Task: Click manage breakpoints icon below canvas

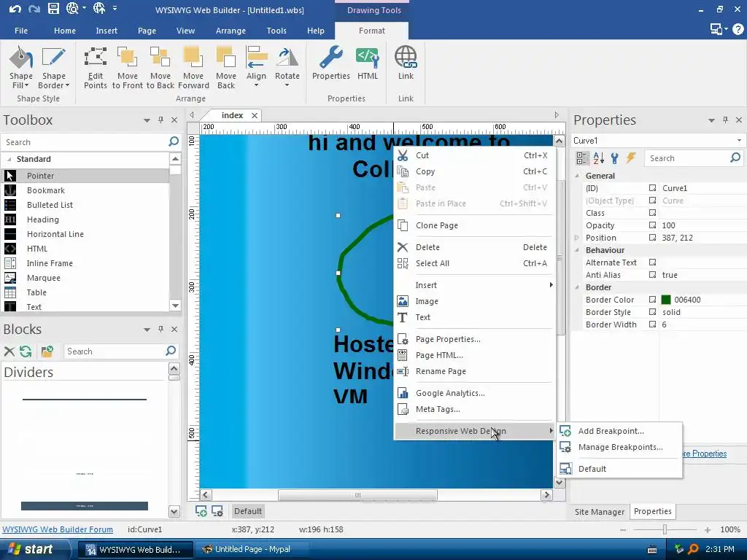Action: click(217, 511)
